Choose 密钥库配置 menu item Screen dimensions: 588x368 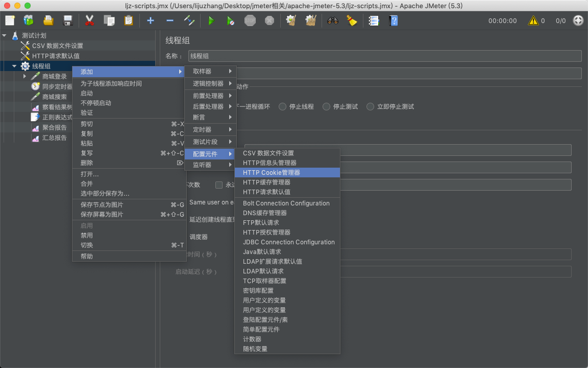pyautogui.click(x=287, y=291)
